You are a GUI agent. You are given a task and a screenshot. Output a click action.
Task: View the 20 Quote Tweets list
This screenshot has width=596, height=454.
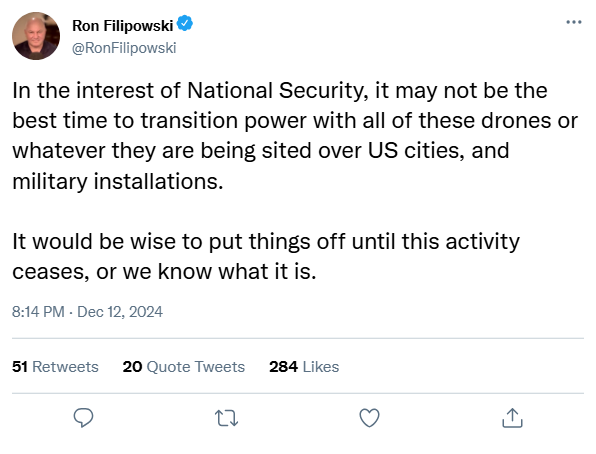pos(184,367)
